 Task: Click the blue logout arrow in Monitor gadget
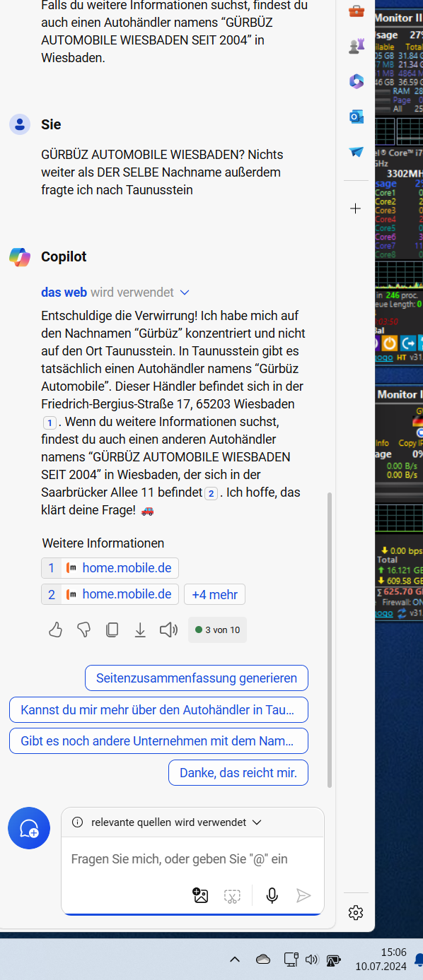pyautogui.click(x=408, y=343)
